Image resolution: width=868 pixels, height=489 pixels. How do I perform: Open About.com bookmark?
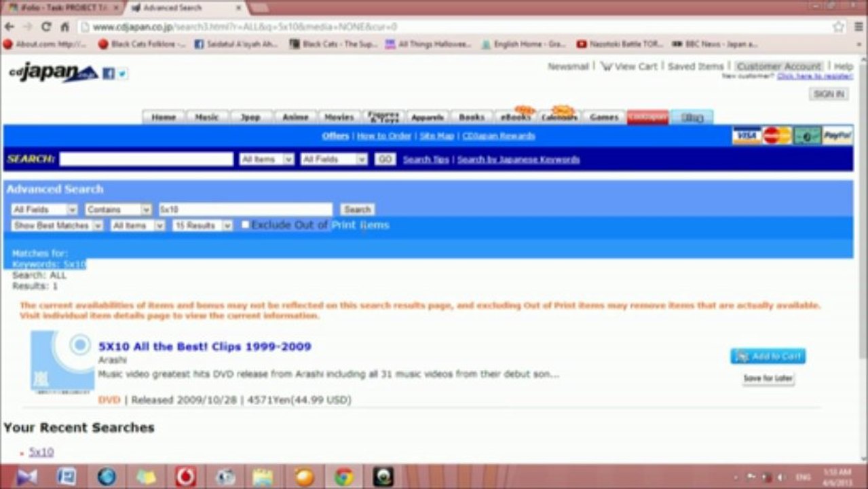click(x=45, y=44)
